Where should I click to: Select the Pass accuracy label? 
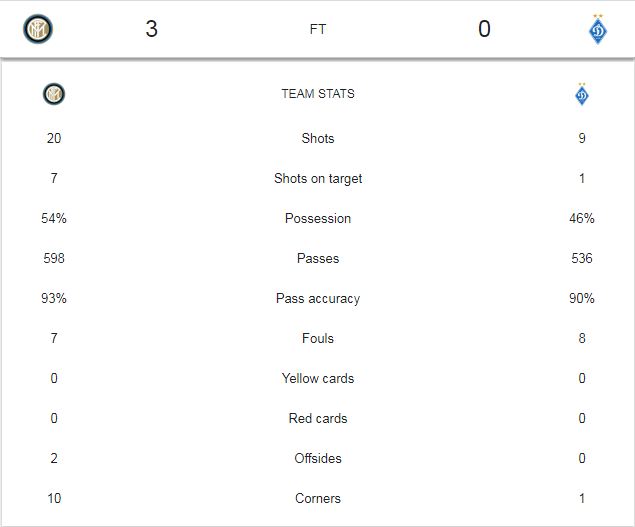(x=318, y=299)
